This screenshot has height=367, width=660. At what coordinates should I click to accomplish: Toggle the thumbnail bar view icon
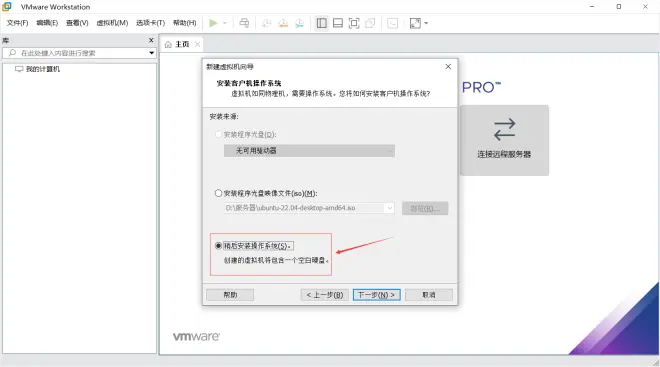(x=338, y=23)
